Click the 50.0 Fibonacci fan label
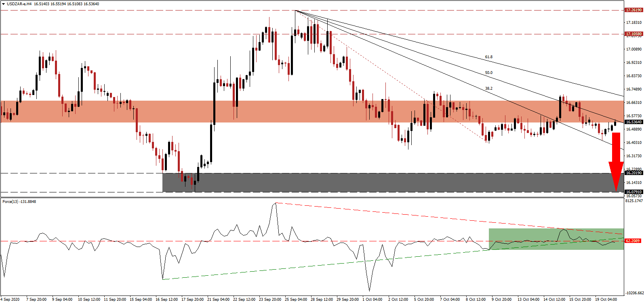Screen dimensions: 644x304 pos(488,73)
